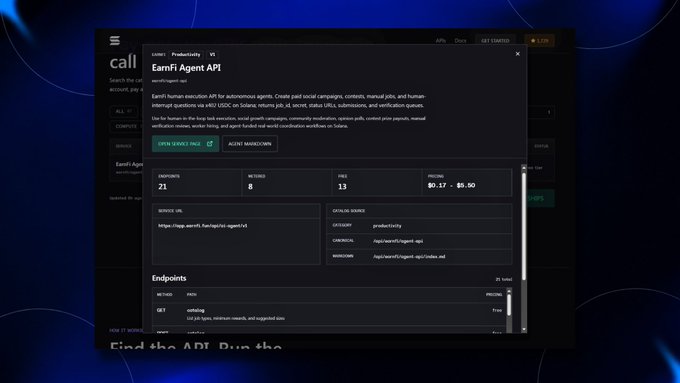
Task: Click the Open Service Page button label
Action: (179, 144)
